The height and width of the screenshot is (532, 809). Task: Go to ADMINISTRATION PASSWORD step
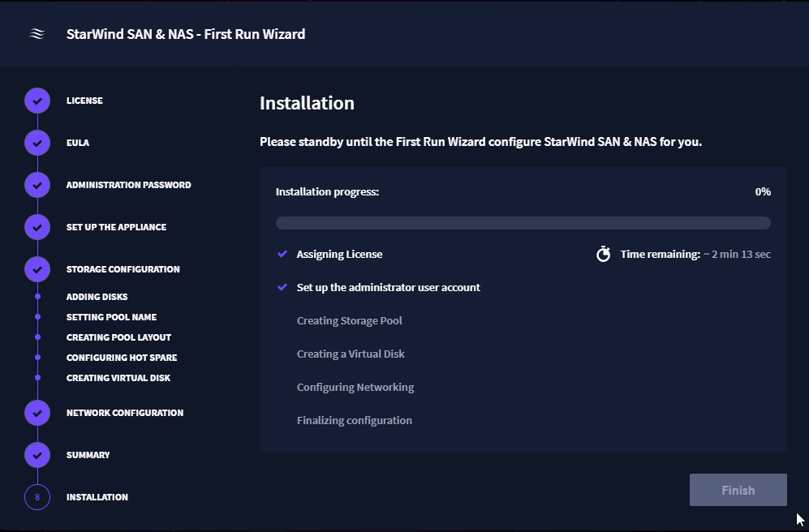coord(128,185)
